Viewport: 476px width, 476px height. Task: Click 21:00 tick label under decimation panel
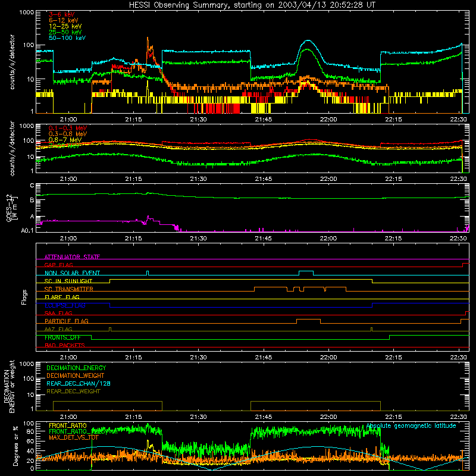click(x=68, y=417)
